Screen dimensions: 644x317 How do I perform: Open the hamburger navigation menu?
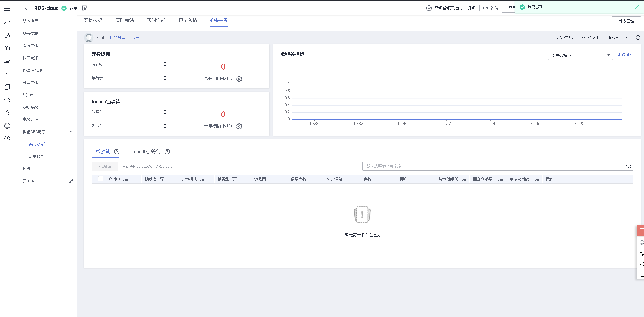pos(7,8)
